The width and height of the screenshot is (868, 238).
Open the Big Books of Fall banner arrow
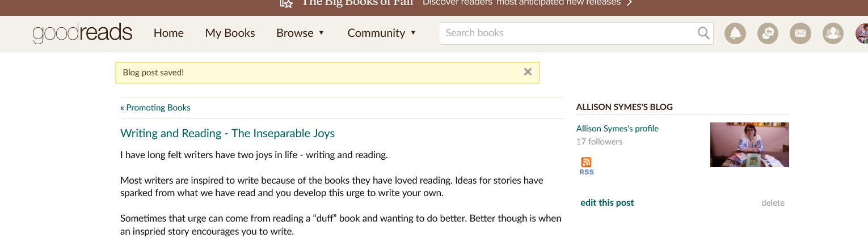629,3
